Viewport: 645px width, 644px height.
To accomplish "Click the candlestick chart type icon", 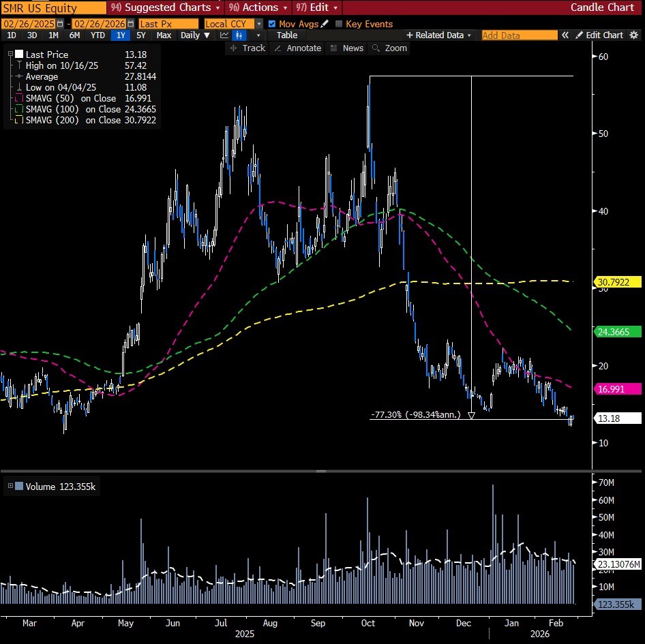I will (239, 35).
